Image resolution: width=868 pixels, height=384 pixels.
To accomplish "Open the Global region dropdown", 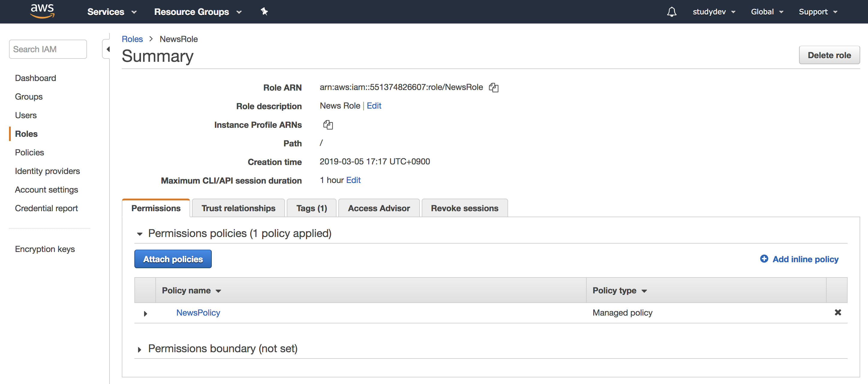I will 767,12.
